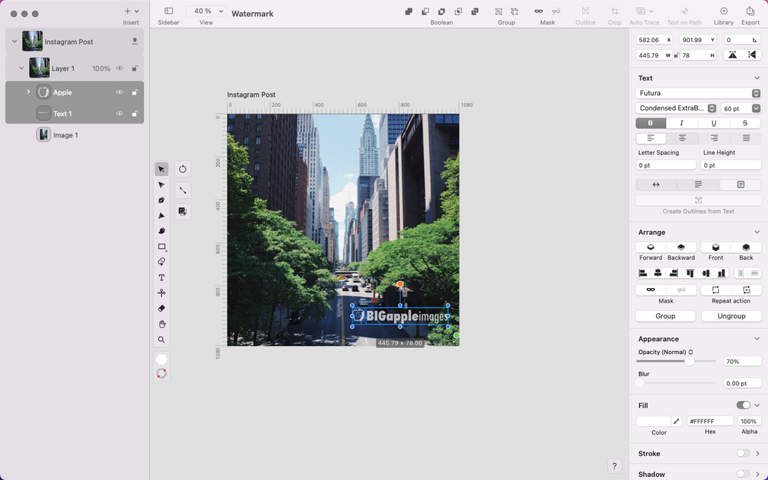This screenshot has width=768, height=480.
Task: Open the 40% zoom level dropdown
Action: (206, 11)
